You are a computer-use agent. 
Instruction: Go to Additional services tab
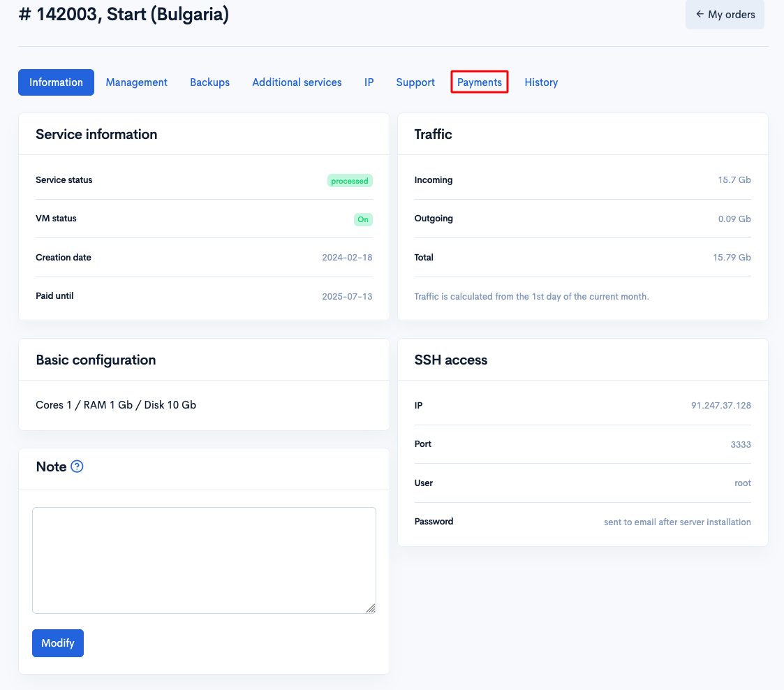pos(297,82)
